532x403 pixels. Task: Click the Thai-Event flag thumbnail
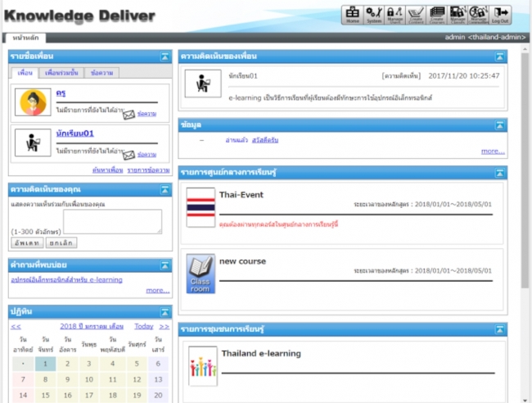(201, 207)
